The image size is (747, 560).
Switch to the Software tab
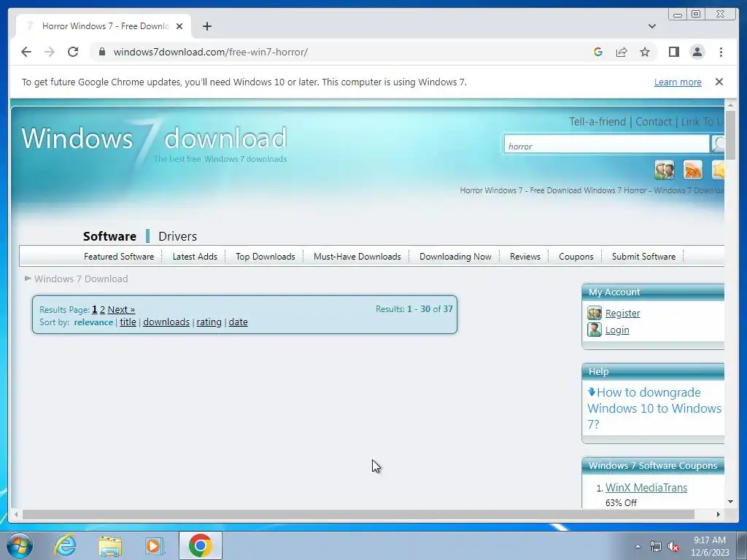[109, 236]
